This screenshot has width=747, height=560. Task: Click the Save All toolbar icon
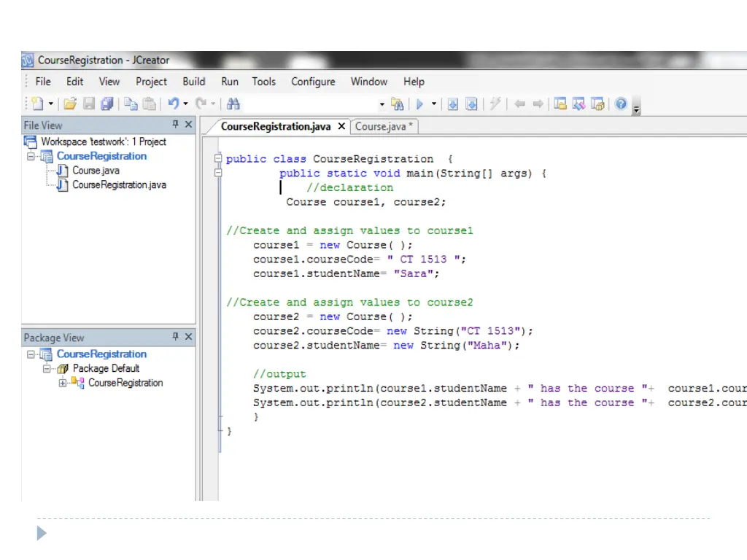coord(107,104)
